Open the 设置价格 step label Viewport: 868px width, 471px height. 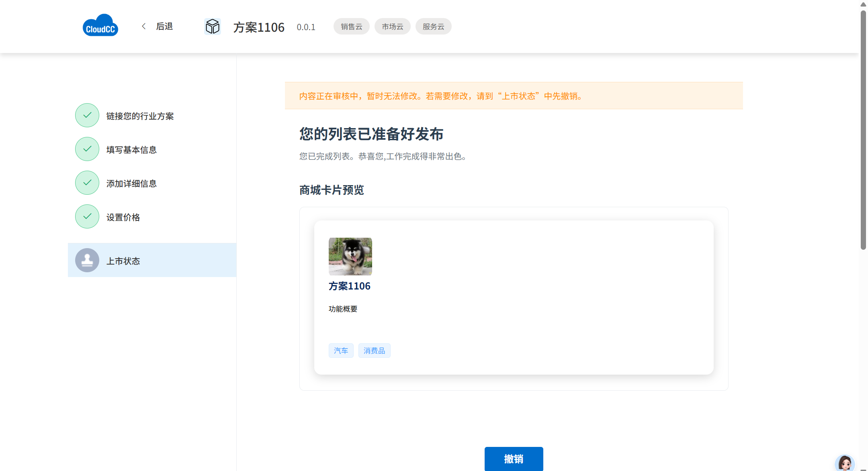[123, 217]
